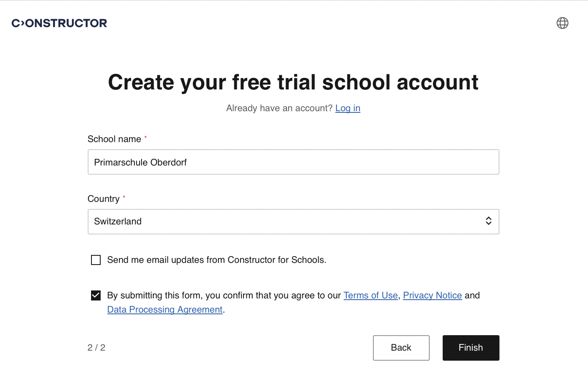Click inside the School name field
Viewport: 588px width, 387px height.
[293, 162]
